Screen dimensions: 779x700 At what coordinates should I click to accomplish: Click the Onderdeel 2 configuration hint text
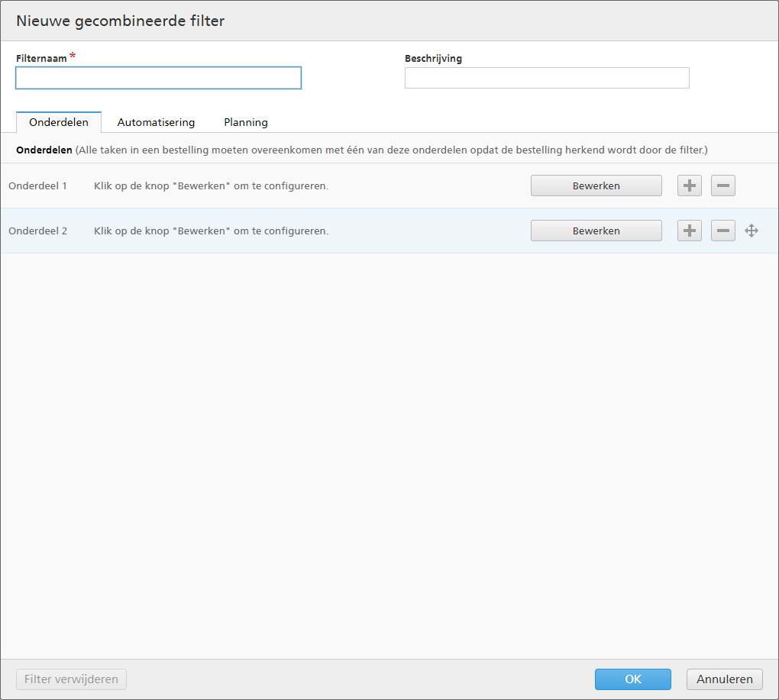[211, 231]
